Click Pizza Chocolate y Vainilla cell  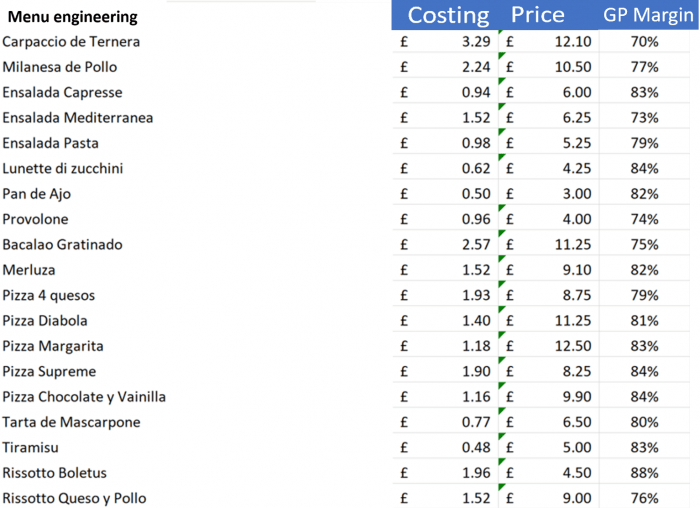point(84,397)
